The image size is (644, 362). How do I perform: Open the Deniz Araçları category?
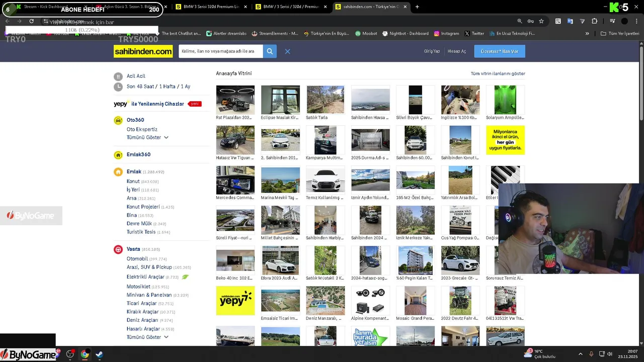click(x=142, y=320)
